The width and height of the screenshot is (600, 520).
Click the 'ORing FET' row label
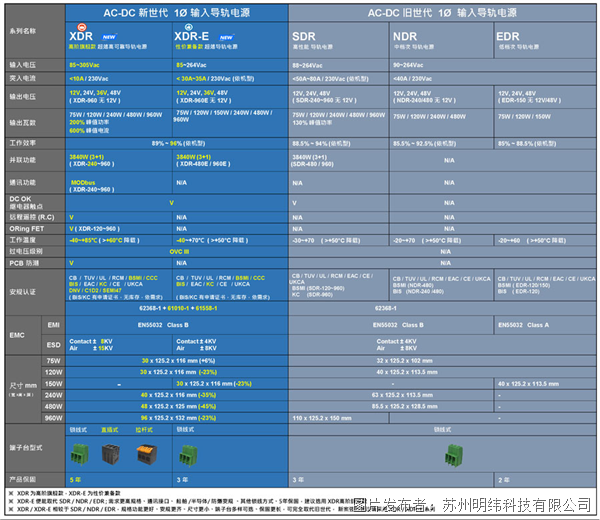[x=27, y=229]
